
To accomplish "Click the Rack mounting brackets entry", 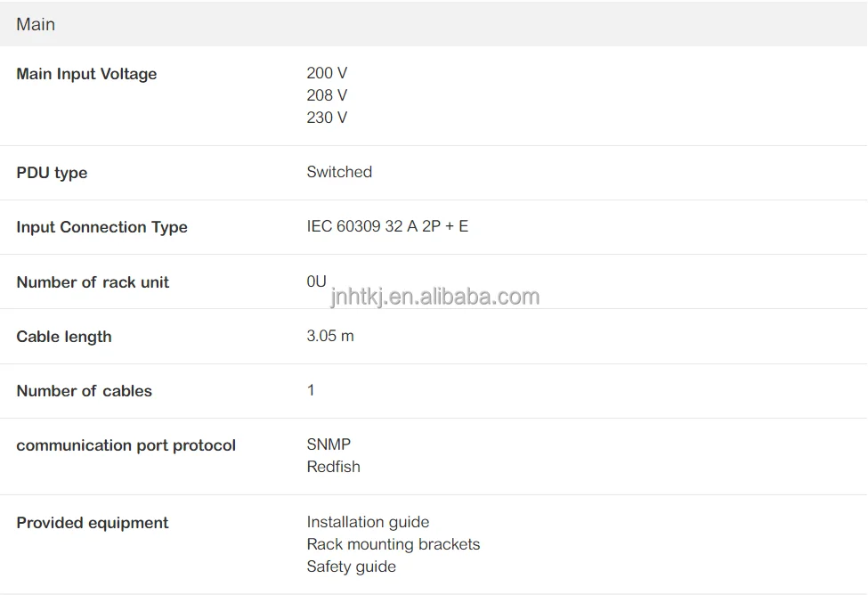I will coord(393,544).
